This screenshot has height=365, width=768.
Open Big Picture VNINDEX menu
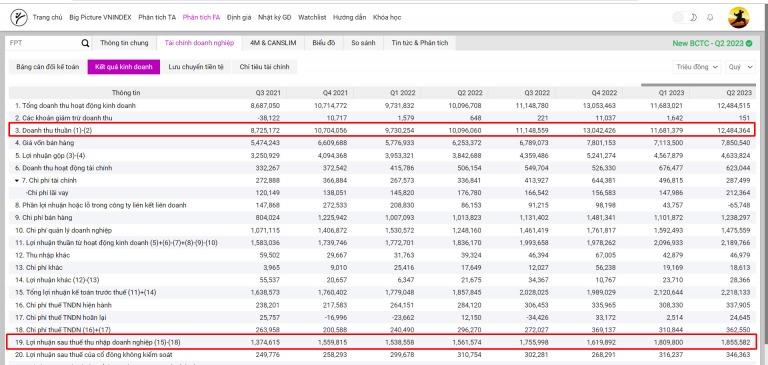coord(100,18)
